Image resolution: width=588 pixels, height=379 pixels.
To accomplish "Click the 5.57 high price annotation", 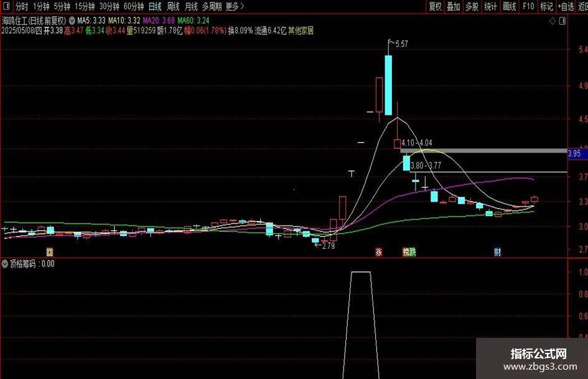I will (401, 44).
